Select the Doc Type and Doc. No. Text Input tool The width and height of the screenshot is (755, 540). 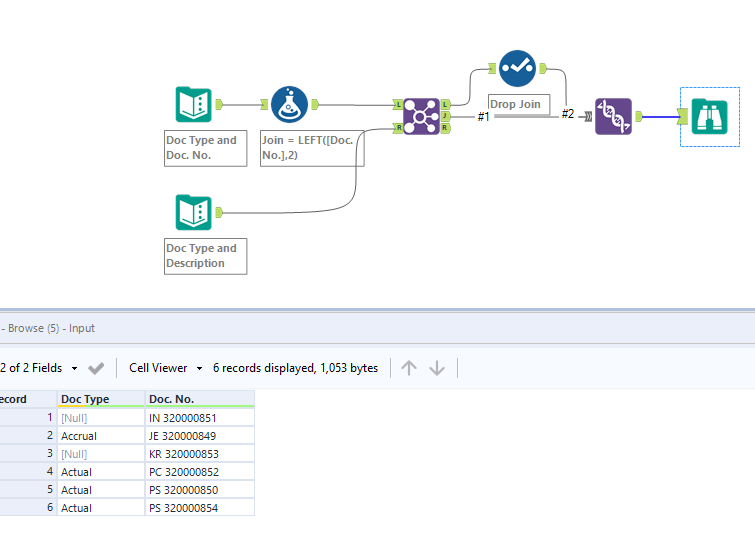click(x=194, y=105)
